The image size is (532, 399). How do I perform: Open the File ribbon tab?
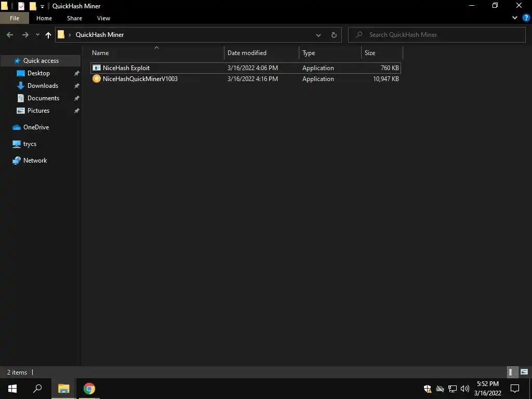(x=14, y=18)
